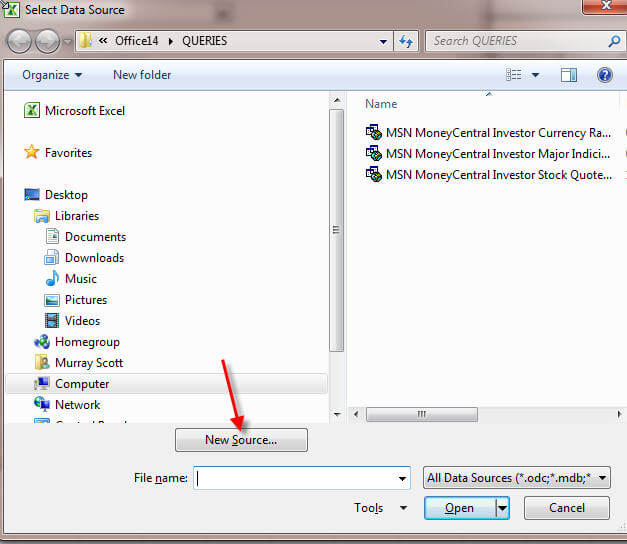The width and height of the screenshot is (627, 544).
Task: Open the Tools menu
Action: pos(380,508)
